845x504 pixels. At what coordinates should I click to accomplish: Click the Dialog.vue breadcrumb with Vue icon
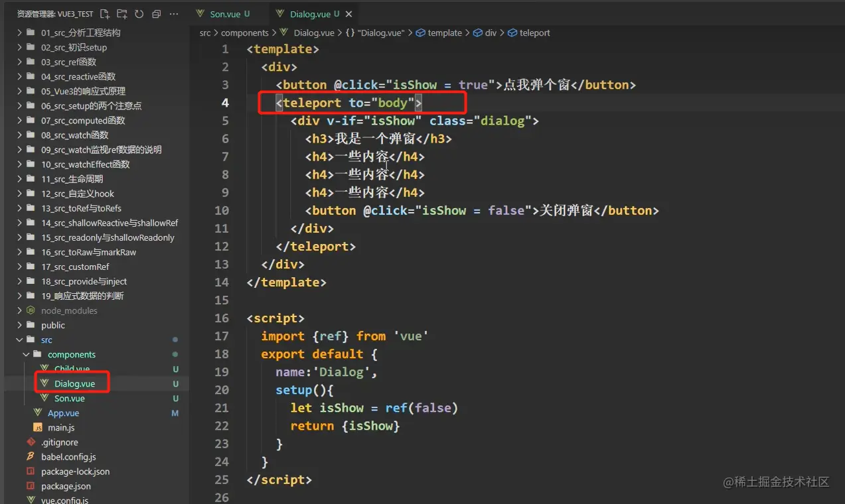(307, 32)
